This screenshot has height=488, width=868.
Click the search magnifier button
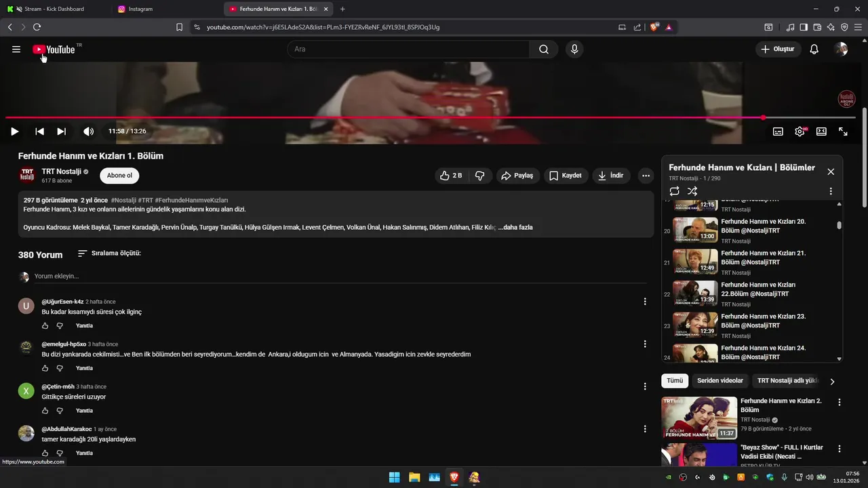(x=544, y=49)
